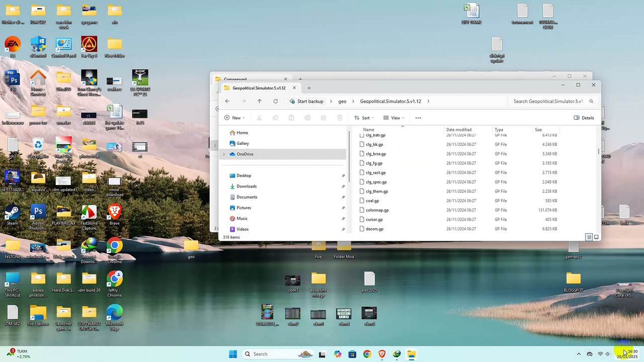Select coal.gp file row
Viewport: 644px width, 362px height.
tap(459, 201)
